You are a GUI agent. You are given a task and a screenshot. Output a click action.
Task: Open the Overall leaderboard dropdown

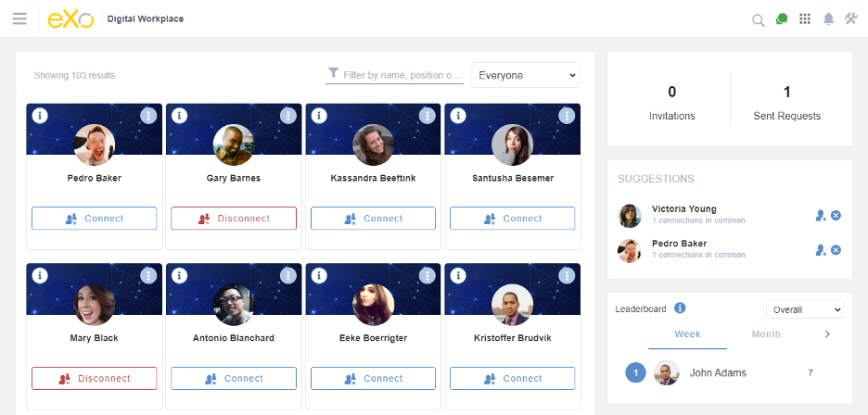[804, 309]
